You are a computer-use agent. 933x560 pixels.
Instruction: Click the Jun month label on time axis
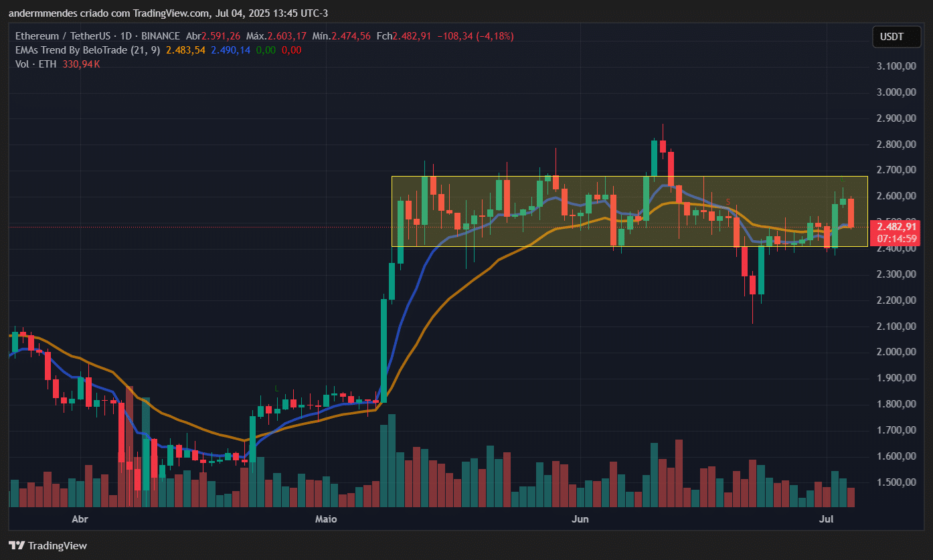(580, 519)
